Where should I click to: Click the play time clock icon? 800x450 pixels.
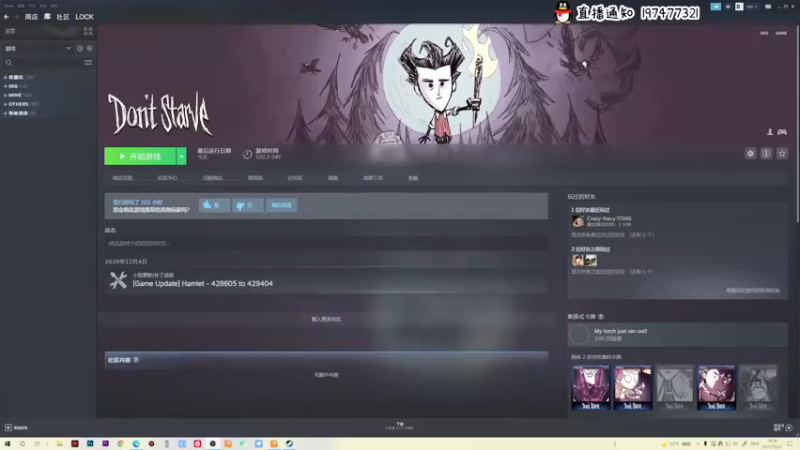247,154
